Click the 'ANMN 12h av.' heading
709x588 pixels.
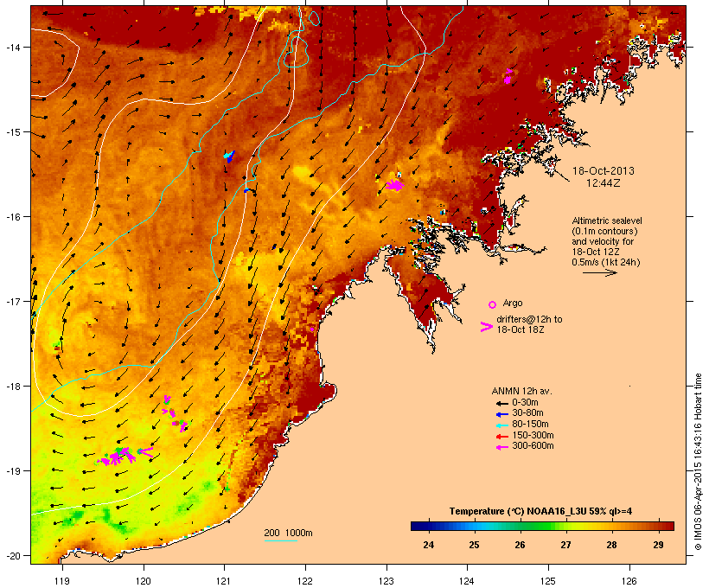(521, 391)
